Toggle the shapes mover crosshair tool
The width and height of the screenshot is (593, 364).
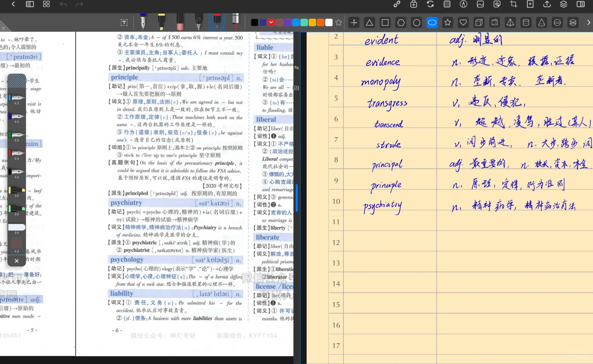point(354,22)
